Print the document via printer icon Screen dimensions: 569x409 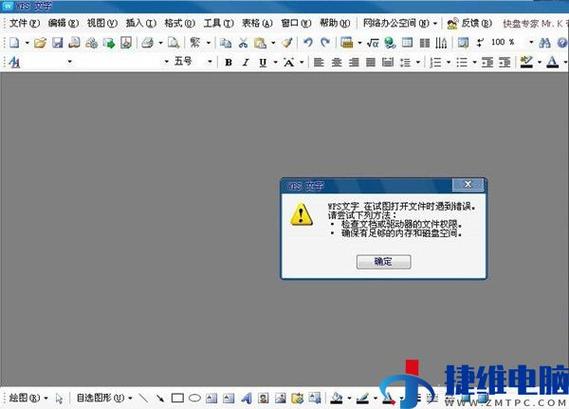pyautogui.click(x=147, y=43)
